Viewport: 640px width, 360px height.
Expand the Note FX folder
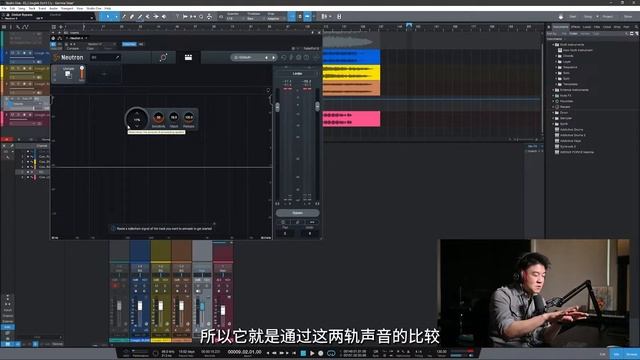554,96
